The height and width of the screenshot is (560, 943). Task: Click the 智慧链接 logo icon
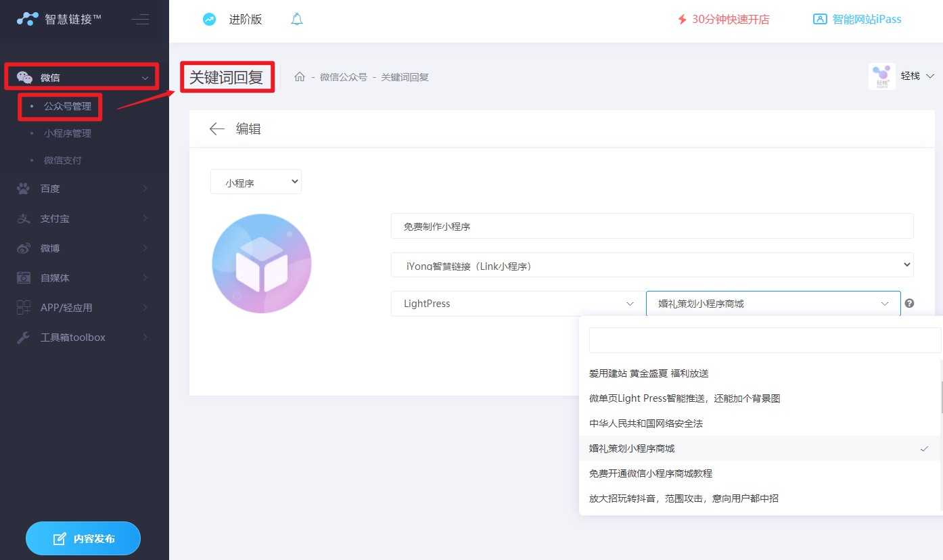coord(28,19)
